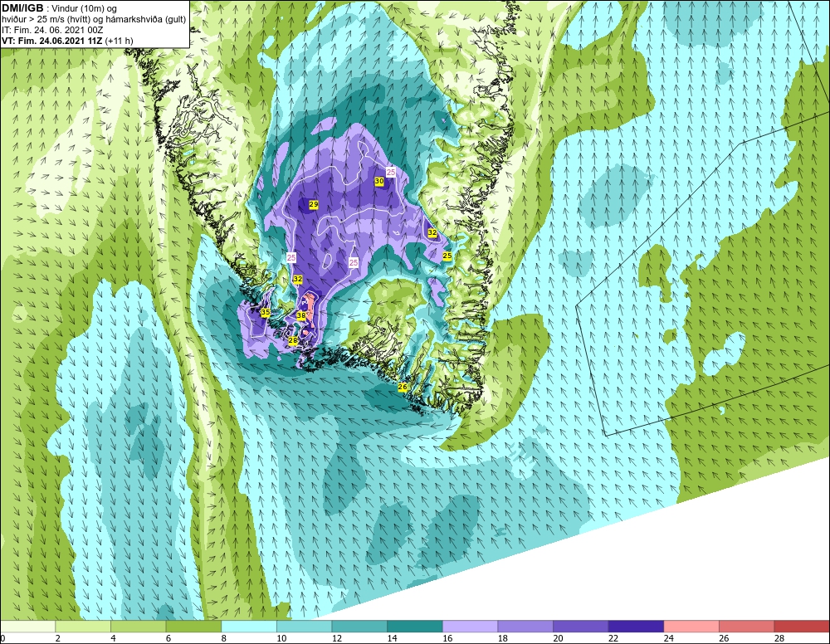The width and height of the screenshot is (830, 644).
Task: Click the yellow gust label 30
Action: pyautogui.click(x=379, y=181)
